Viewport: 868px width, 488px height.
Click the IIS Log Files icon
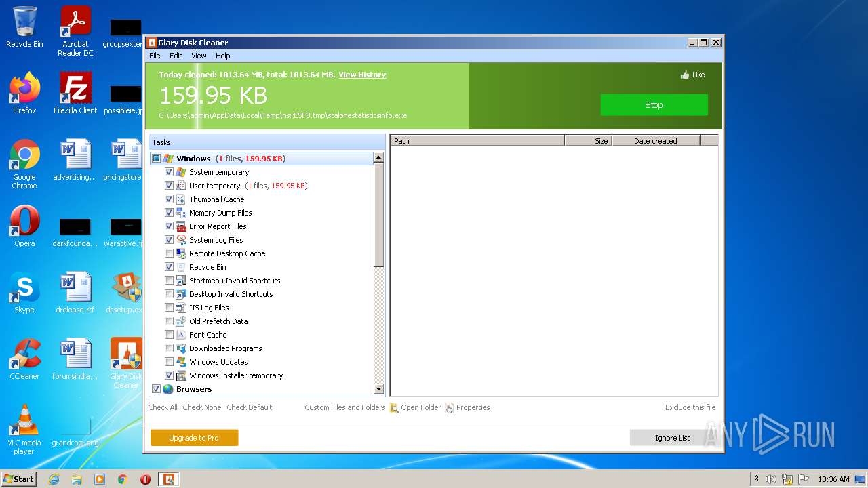click(181, 308)
